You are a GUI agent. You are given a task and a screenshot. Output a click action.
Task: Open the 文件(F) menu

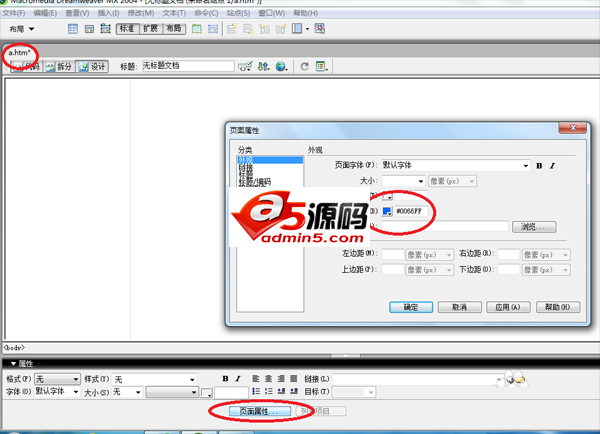13,13
